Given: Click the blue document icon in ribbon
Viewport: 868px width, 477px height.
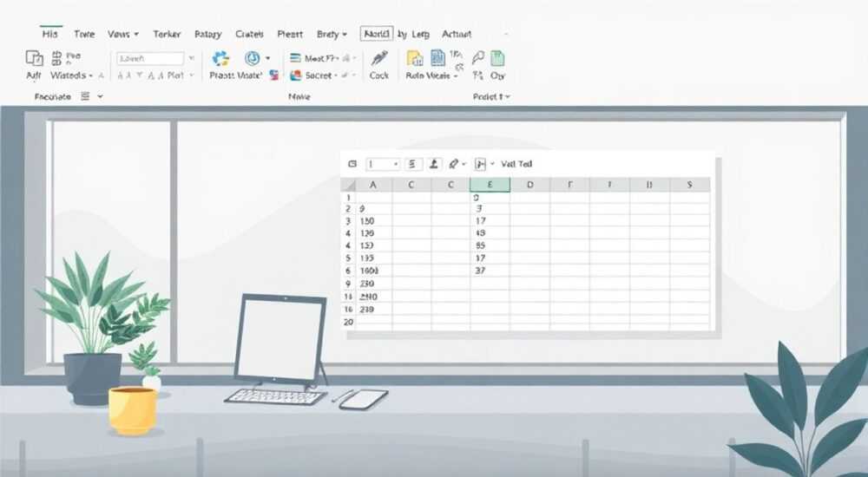Looking at the screenshot, I should [437, 57].
